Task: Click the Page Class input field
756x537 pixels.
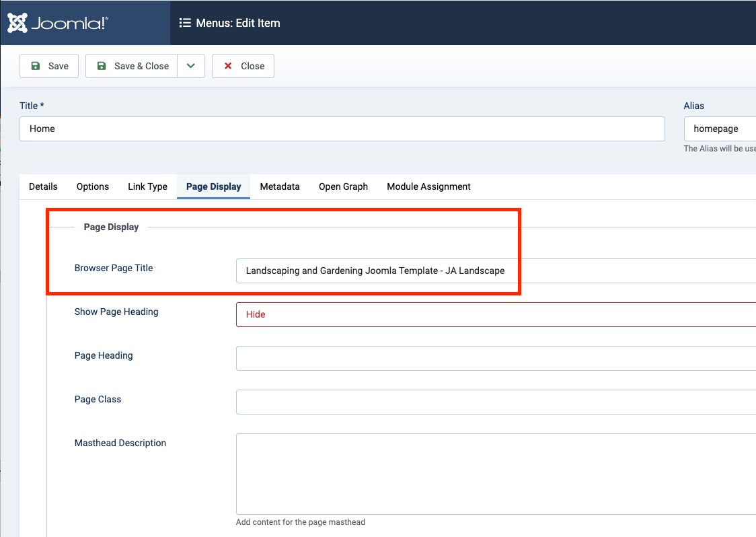Action: tap(495, 402)
